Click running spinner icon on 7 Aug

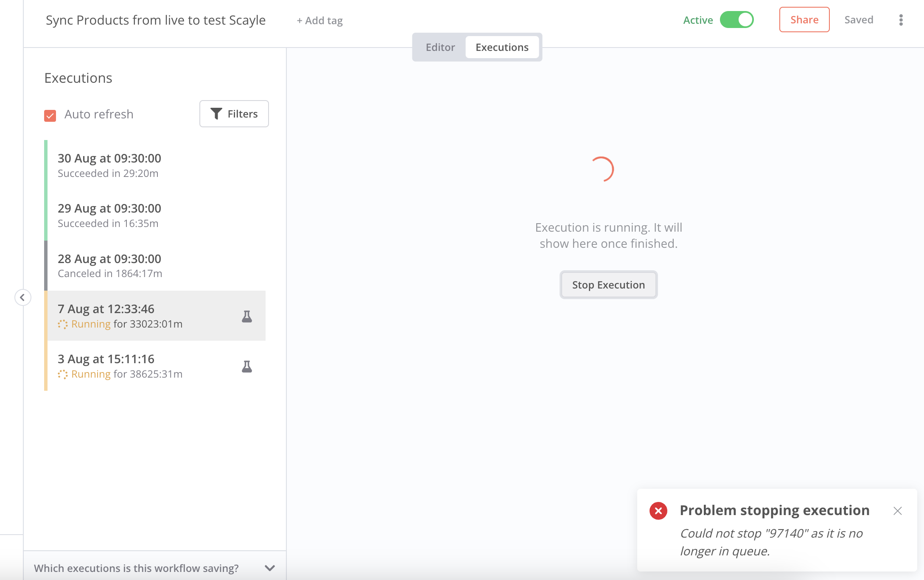click(x=63, y=324)
